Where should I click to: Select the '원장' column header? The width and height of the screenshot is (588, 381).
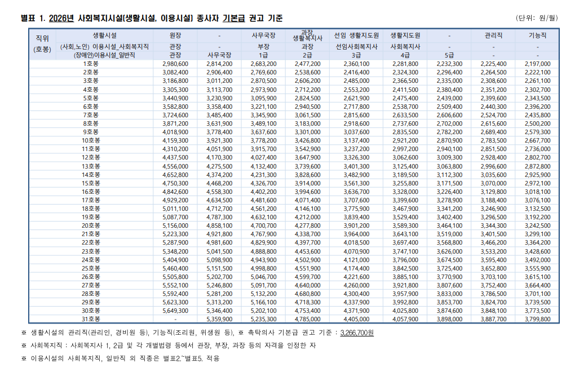[x=175, y=36]
